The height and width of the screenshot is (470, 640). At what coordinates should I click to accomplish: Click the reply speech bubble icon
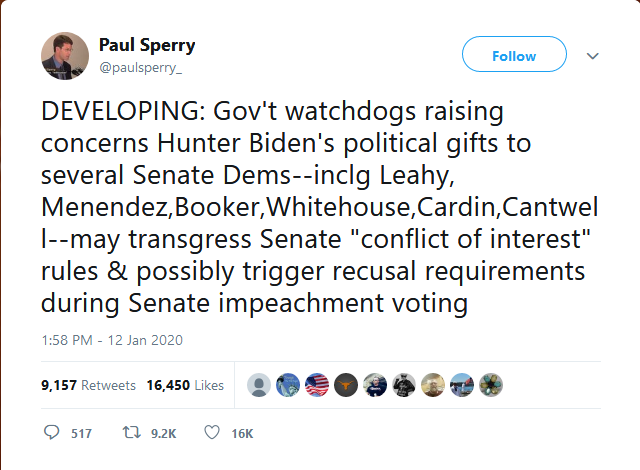pos(54,433)
